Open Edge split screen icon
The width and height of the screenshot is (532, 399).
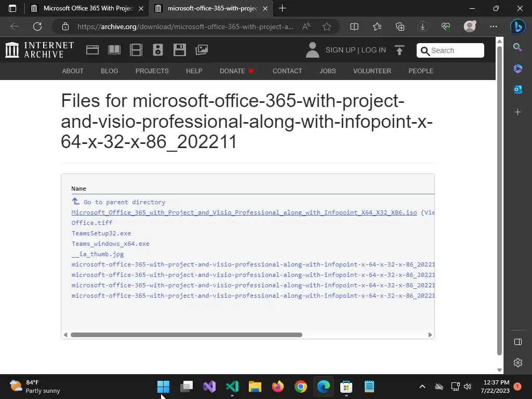coord(354,26)
